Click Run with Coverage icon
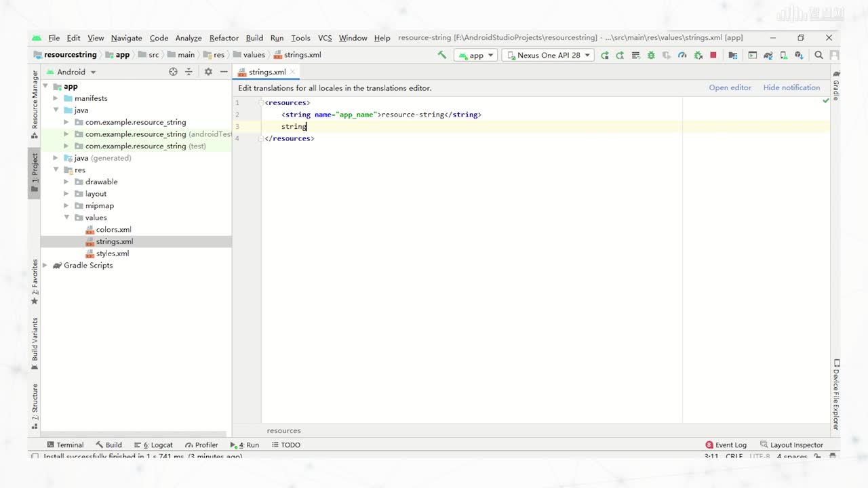 pos(667,55)
